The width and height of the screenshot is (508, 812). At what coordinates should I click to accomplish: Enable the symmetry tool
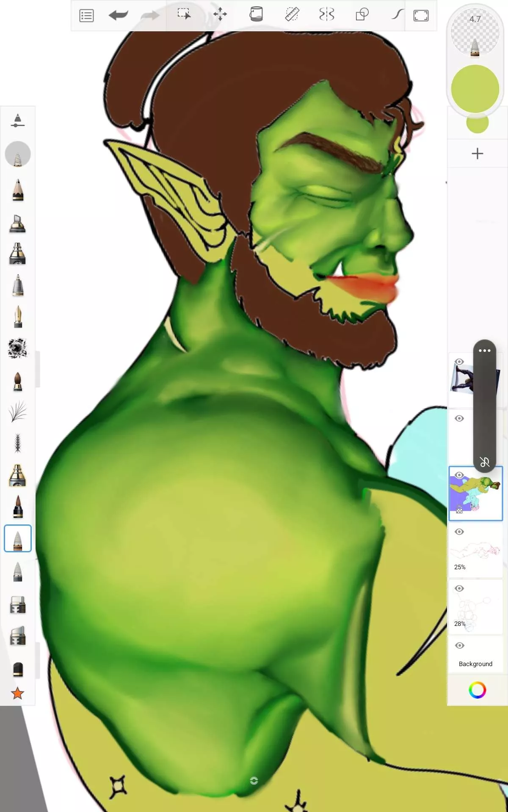[x=327, y=14]
